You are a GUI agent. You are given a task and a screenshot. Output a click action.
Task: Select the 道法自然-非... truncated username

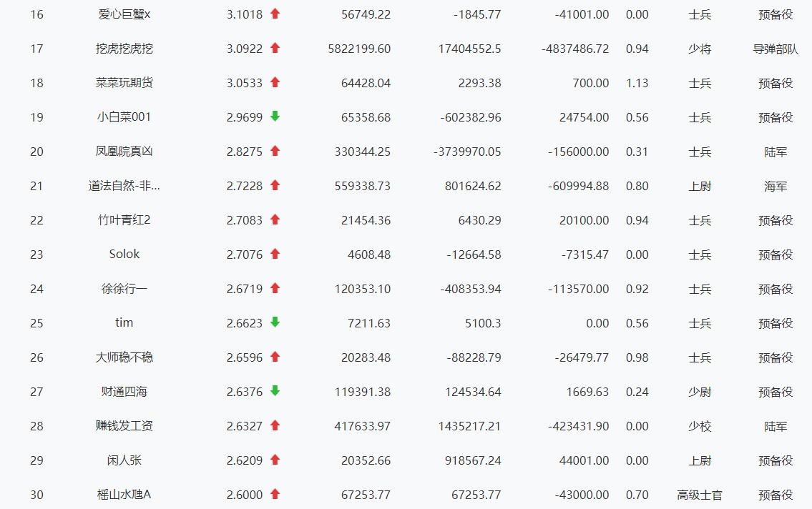pyautogui.click(x=124, y=186)
